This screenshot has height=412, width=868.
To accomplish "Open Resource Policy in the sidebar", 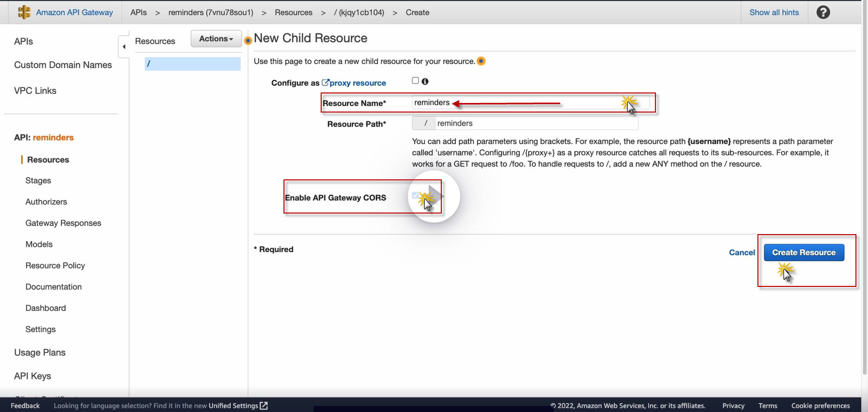I will tap(55, 265).
